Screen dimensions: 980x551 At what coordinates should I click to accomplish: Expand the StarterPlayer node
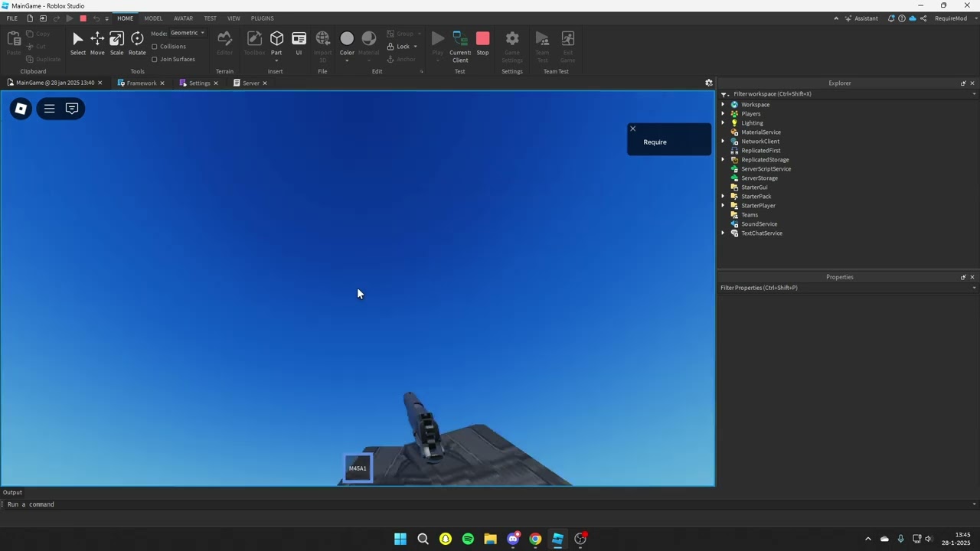[x=724, y=206]
